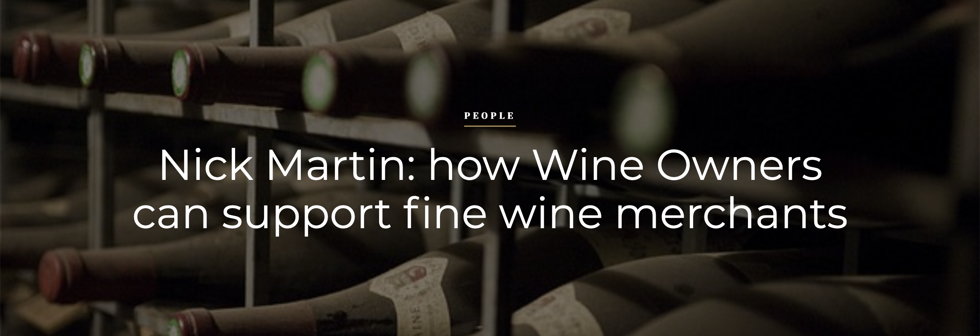Click the gold underline beneath PEOPLE
The height and width of the screenshot is (336, 980).
[x=490, y=125]
